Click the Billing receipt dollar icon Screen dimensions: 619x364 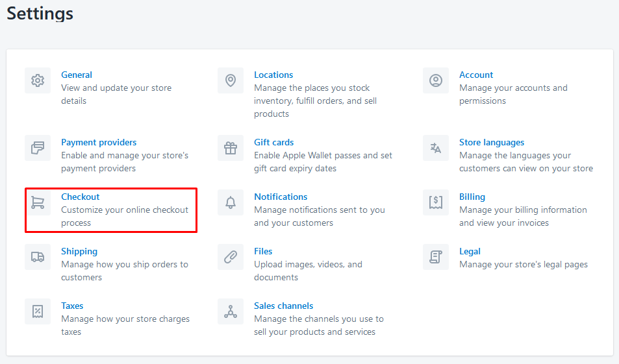436,202
